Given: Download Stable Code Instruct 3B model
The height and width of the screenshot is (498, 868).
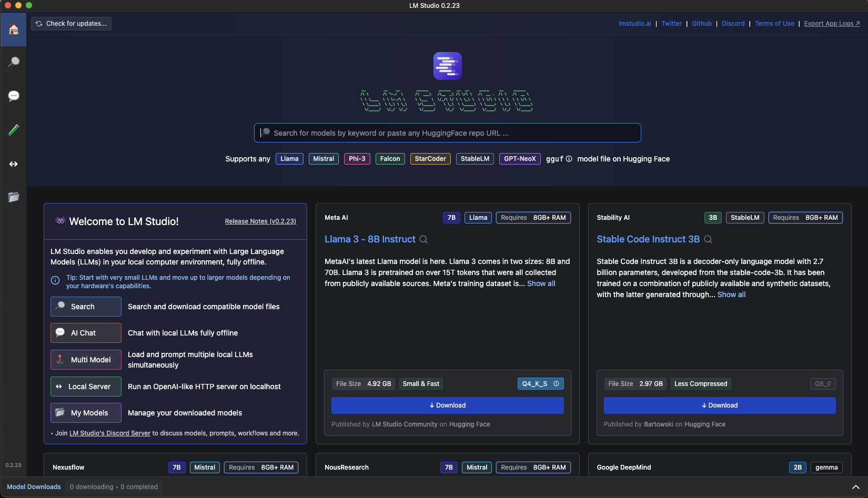Looking at the screenshot, I should [x=720, y=405].
